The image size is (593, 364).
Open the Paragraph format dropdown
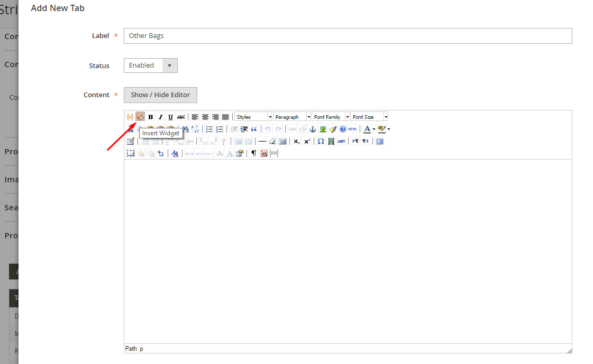click(291, 117)
